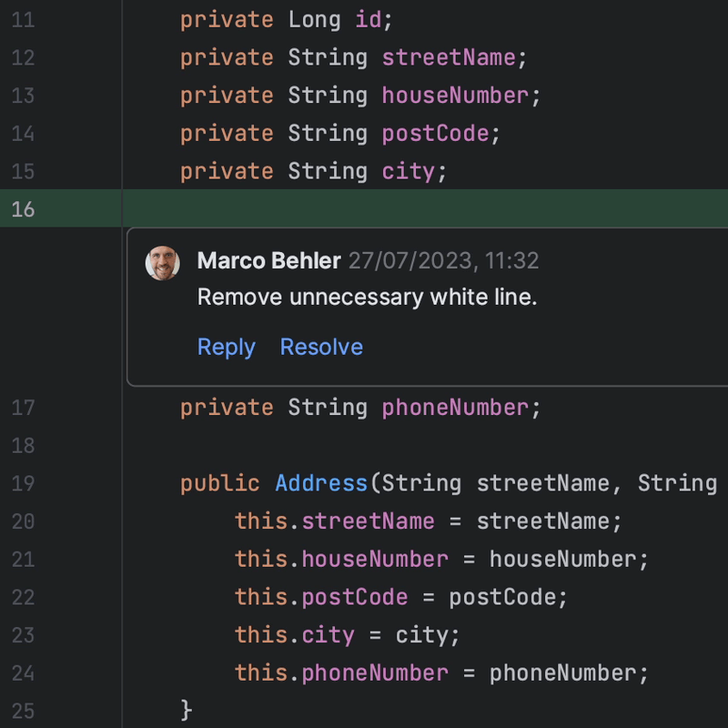Viewport: 728px width, 728px height.
Task: Click the comment text 'Remove unnecessary white line.'
Action: [367, 297]
